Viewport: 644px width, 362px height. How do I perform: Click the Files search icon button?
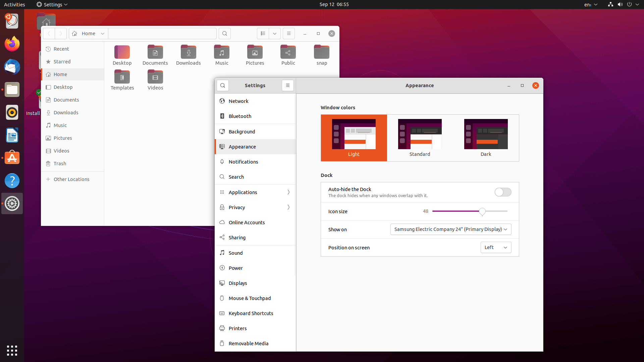click(225, 34)
